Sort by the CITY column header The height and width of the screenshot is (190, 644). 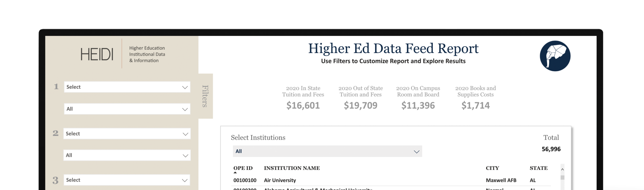coord(492,168)
